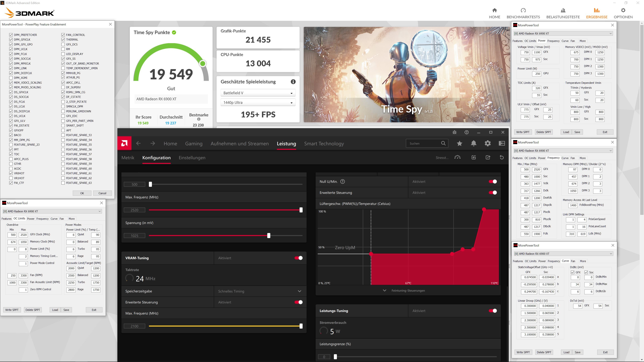Start stress test gauge icon
Viewport: 644px width, 362px height.
point(457,157)
